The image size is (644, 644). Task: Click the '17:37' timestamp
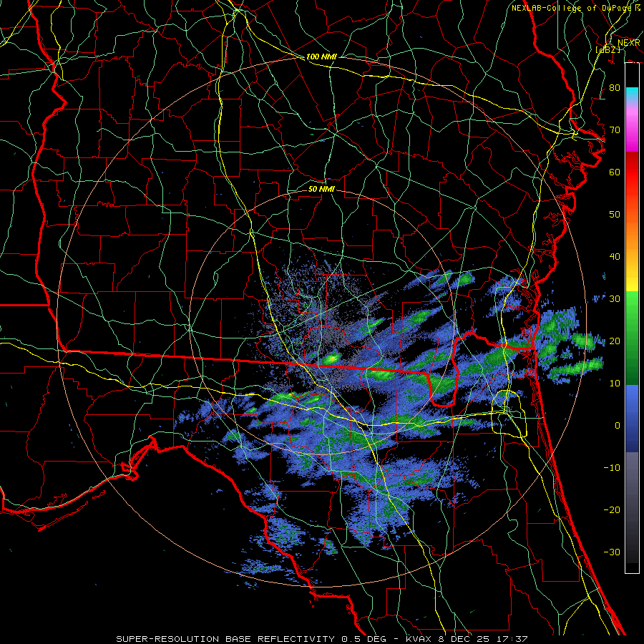pos(512,639)
